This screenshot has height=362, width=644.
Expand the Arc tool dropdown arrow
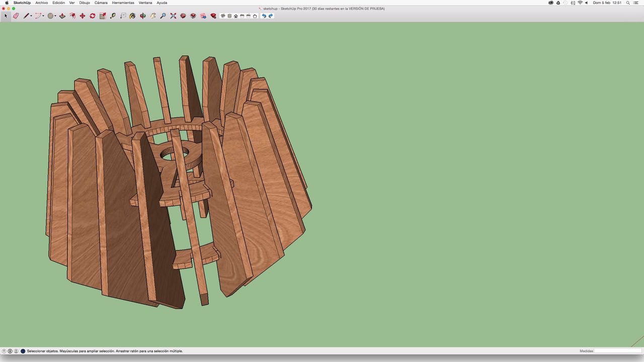[x=43, y=16]
